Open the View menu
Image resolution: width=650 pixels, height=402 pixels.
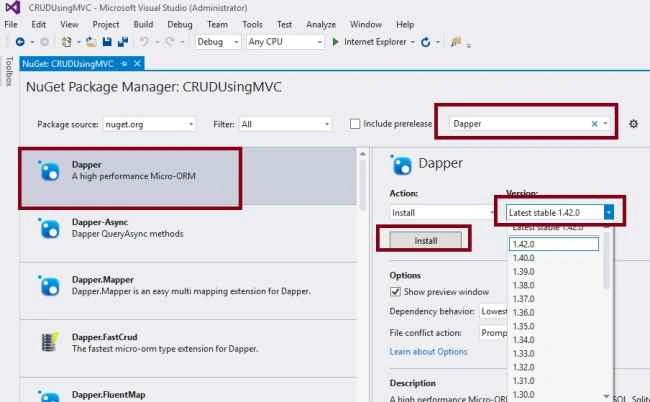coord(69,24)
